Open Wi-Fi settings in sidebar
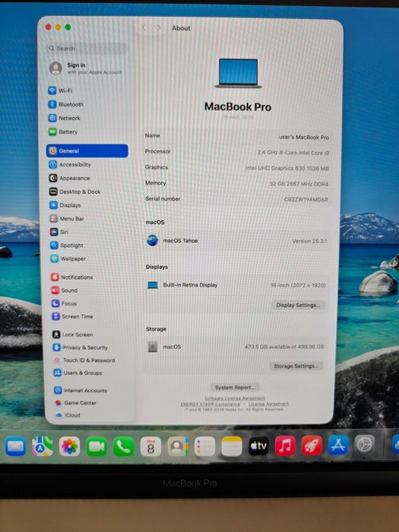 [x=60, y=90]
